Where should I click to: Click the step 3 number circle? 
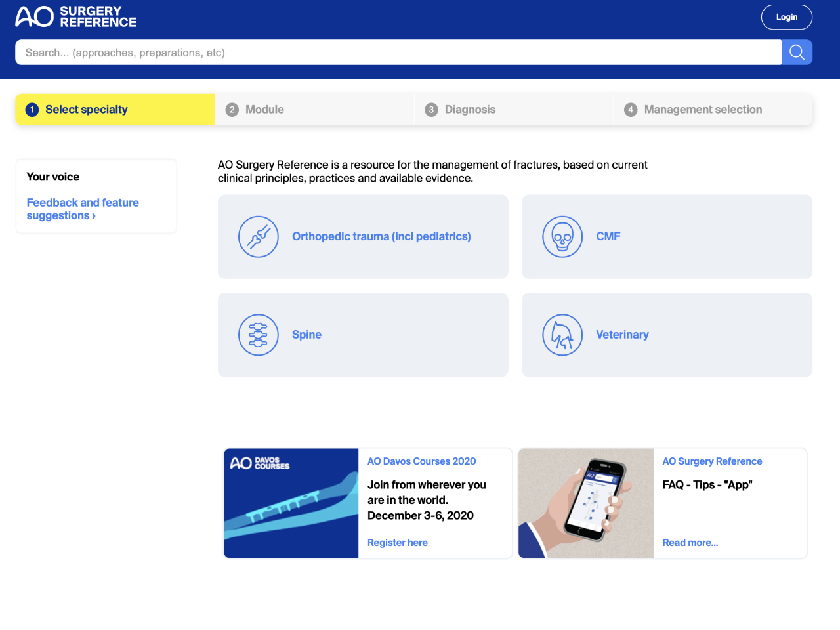tap(431, 110)
